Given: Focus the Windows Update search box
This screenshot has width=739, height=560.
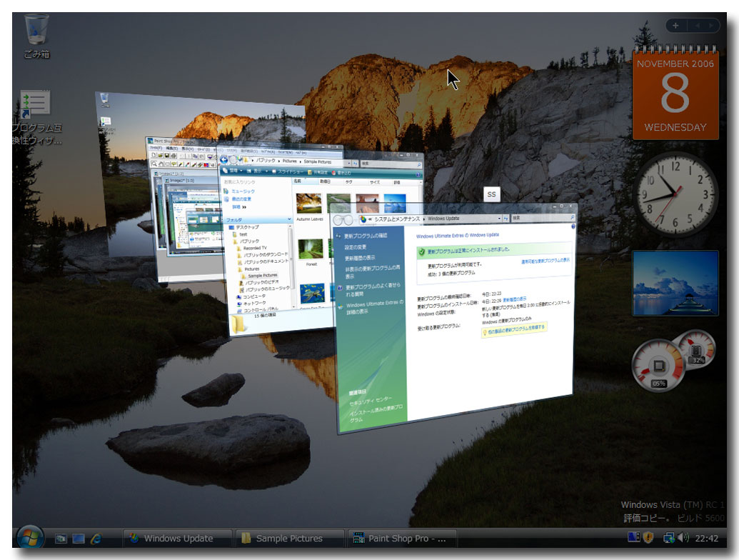Looking at the screenshot, I should 543,218.
